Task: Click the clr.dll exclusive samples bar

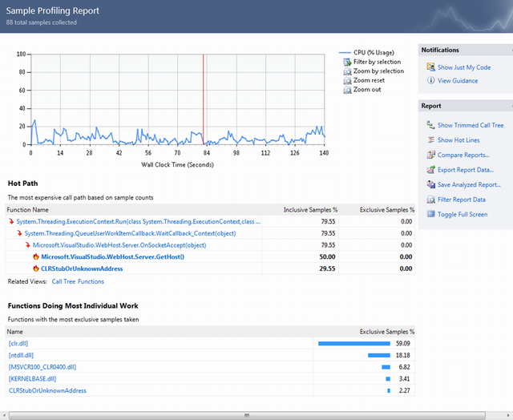Action: (354, 344)
